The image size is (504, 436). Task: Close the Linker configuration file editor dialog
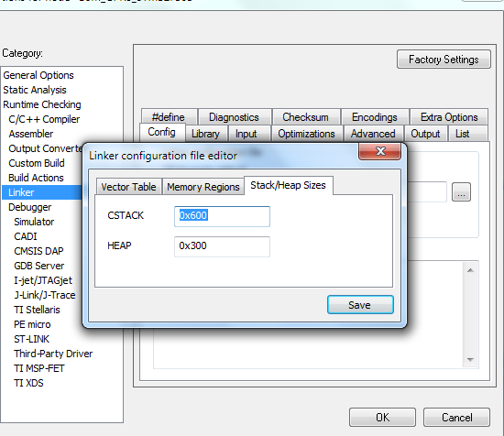pyautogui.click(x=379, y=151)
